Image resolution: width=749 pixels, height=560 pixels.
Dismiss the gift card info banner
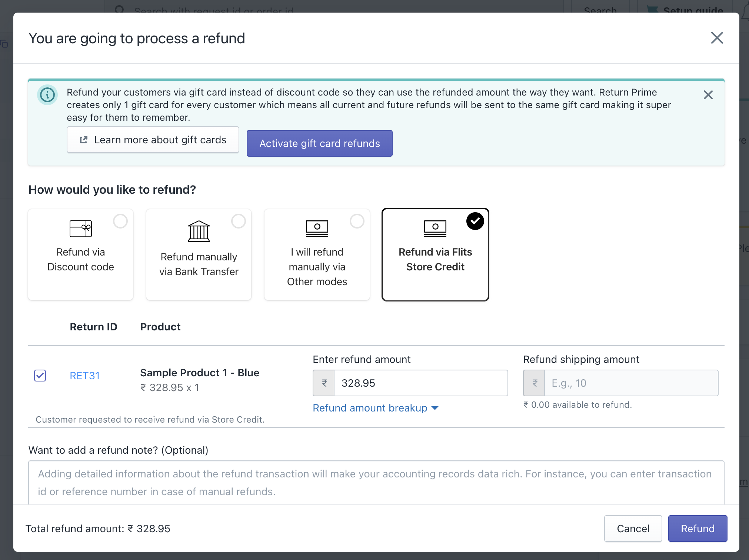(708, 95)
